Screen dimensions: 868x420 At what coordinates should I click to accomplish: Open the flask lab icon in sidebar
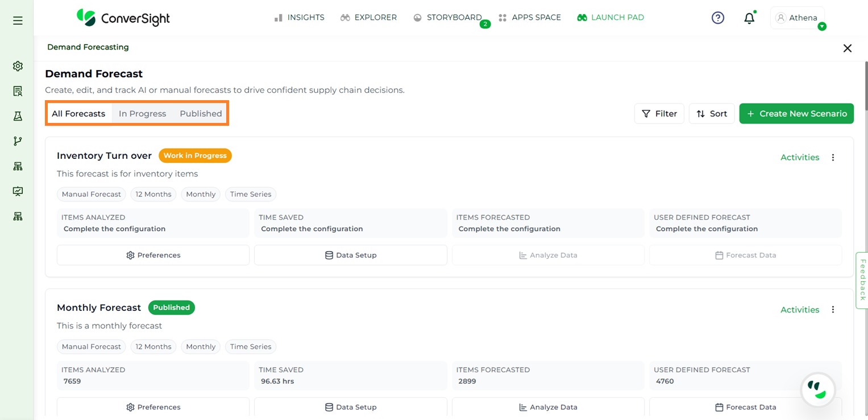tap(18, 116)
